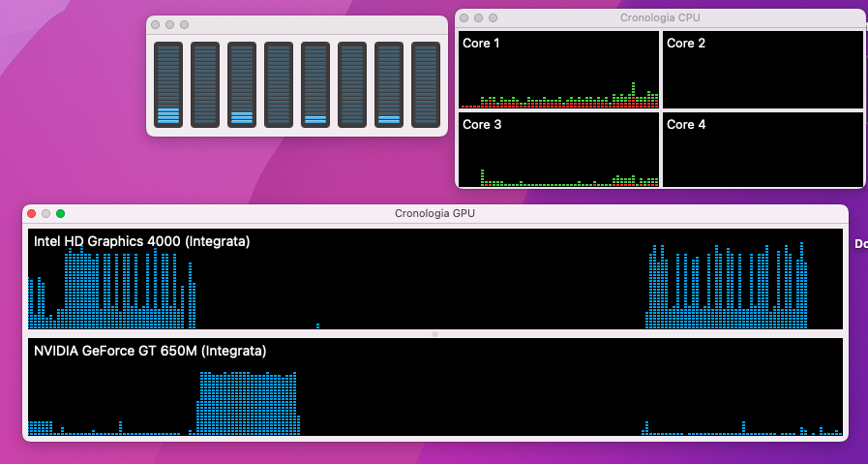Close the CPU bar meters window
The height and width of the screenshot is (464, 868).
click(x=156, y=25)
